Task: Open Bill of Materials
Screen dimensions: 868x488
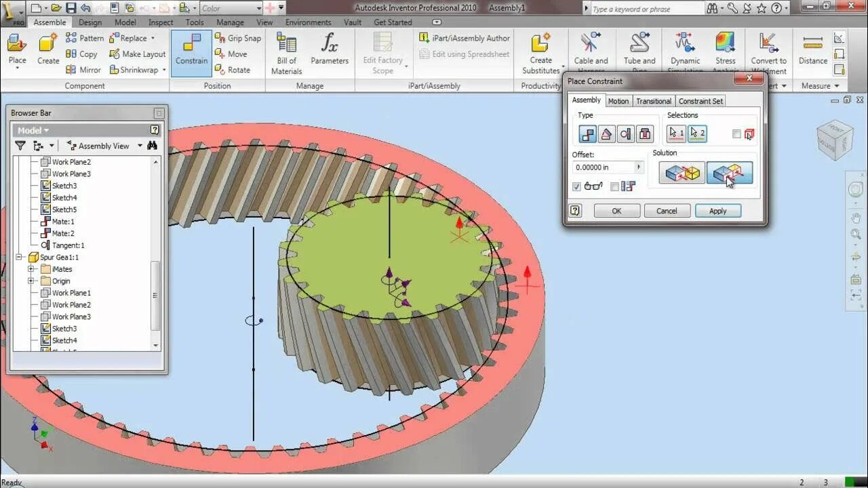Action: 286,53
